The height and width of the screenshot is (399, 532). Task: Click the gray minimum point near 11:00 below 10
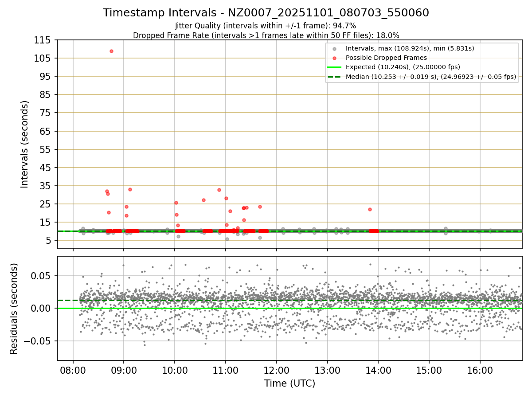point(227,239)
